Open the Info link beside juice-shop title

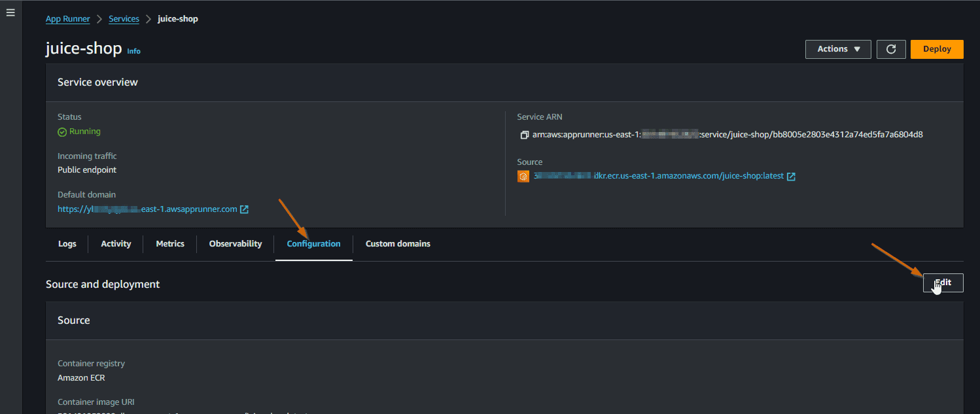point(133,51)
